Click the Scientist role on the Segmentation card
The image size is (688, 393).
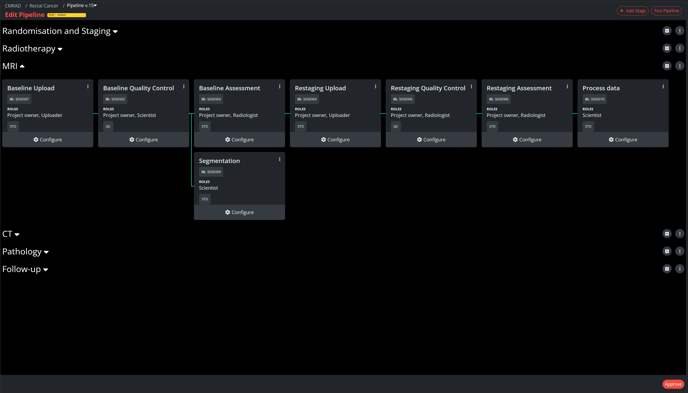208,188
